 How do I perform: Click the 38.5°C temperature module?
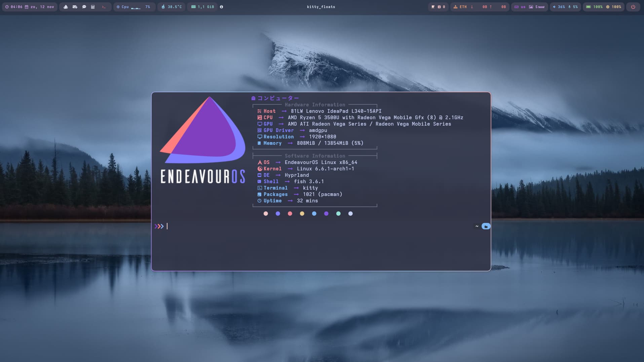[x=172, y=7]
